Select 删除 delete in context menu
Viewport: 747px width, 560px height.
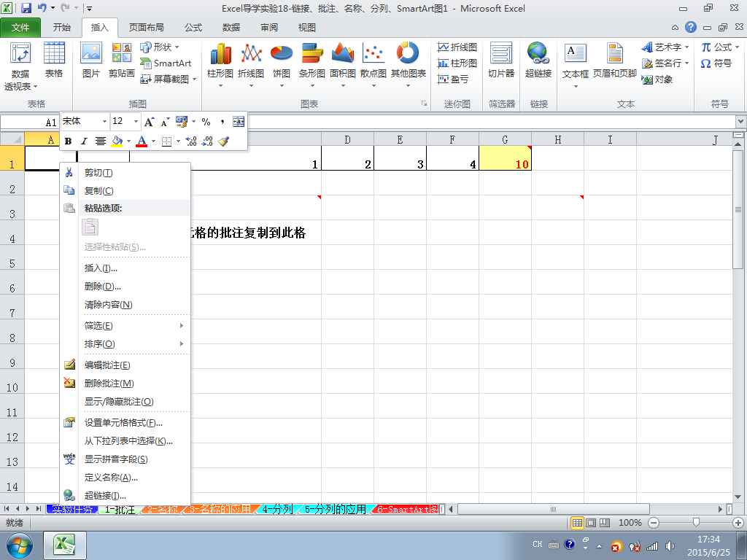click(125, 286)
